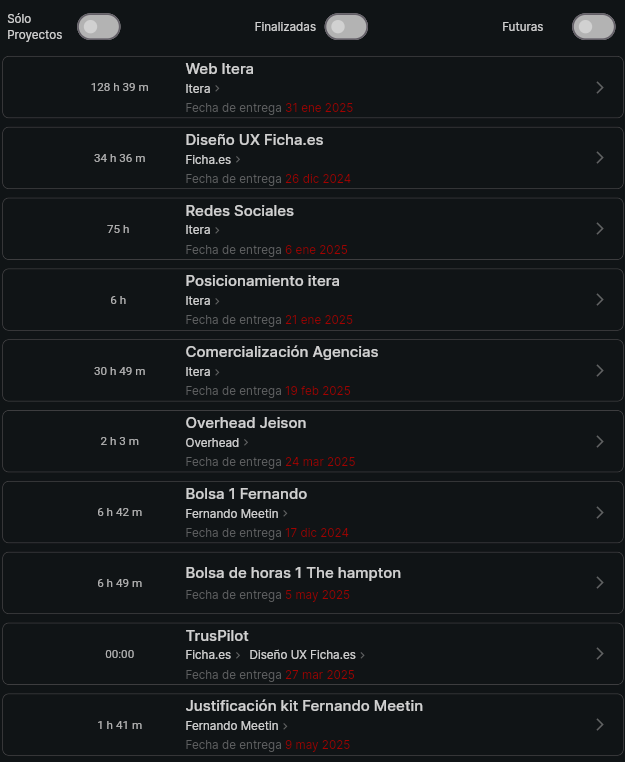Viewport: 625px width, 762px height.
Task: Expand Redes Sociales row via right arrow
Action: (600, 229)
